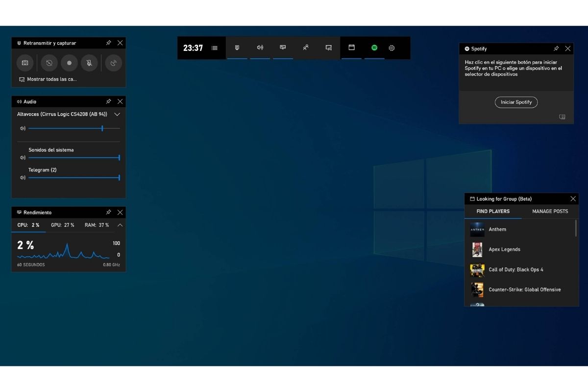Viewport: 588px width, 392px height.
Task: Switch to the FIND PLAYERS tab
Action: point(493,211)
